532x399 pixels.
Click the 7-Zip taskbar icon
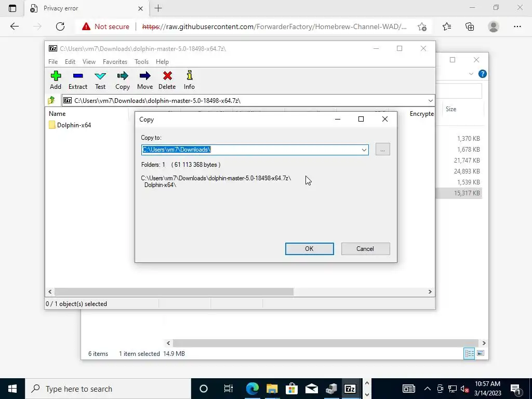tap(350, 389)
